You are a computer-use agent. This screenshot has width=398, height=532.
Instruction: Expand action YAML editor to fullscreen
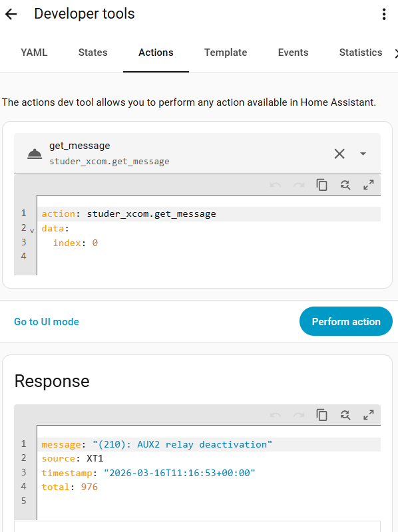[x=369, y=185]
